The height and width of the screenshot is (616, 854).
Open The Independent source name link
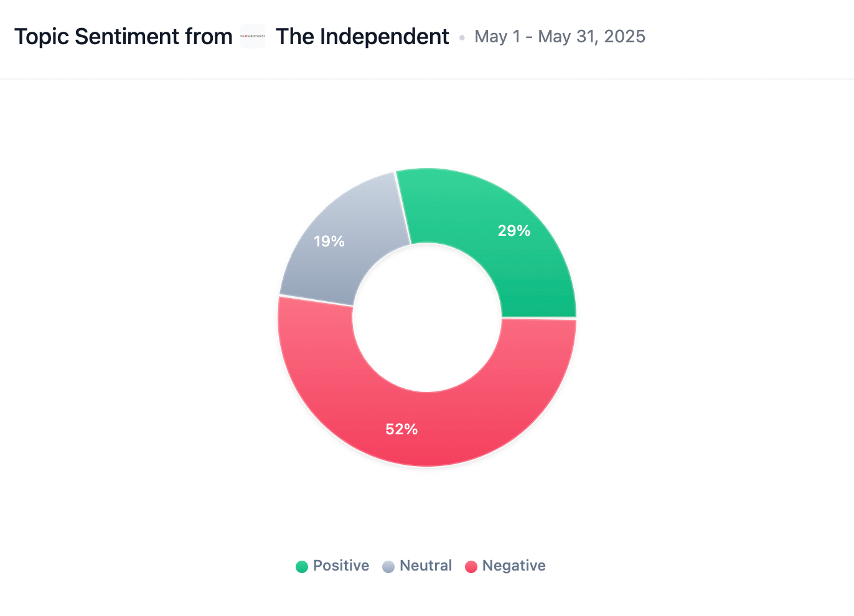[x=362, y=37]
